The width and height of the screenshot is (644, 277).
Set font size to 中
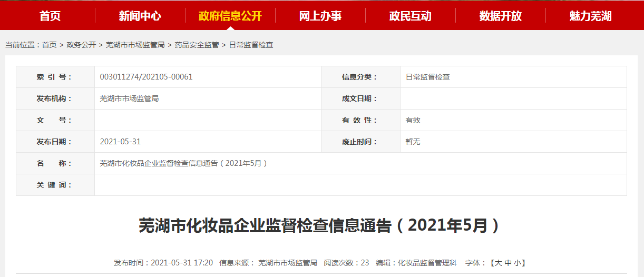pos(508,263)
